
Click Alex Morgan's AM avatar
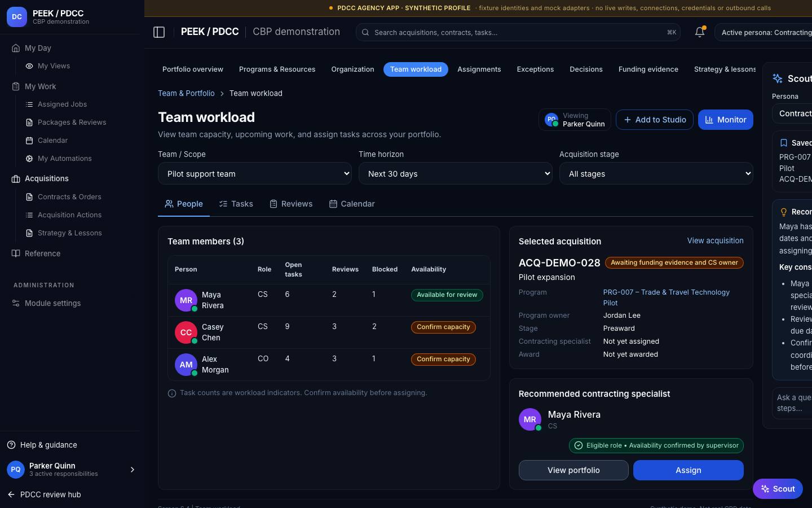click(x=186, y=365)
